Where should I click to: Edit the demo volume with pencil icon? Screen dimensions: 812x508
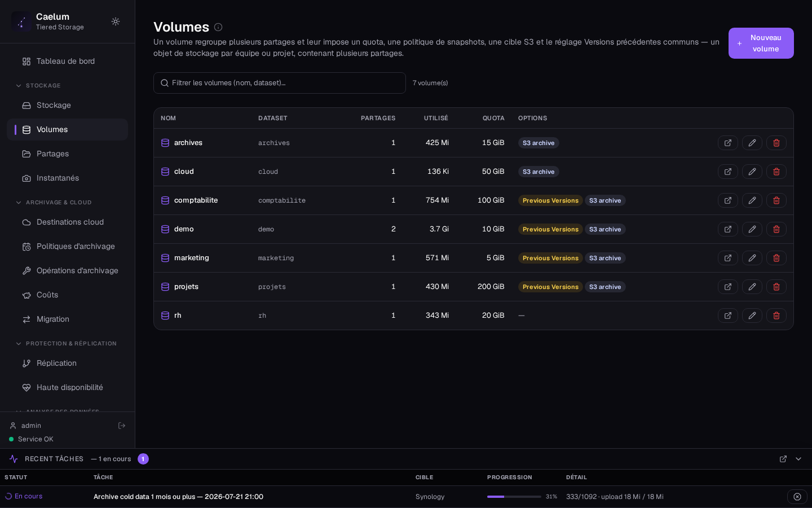click(x=752, y=229)
